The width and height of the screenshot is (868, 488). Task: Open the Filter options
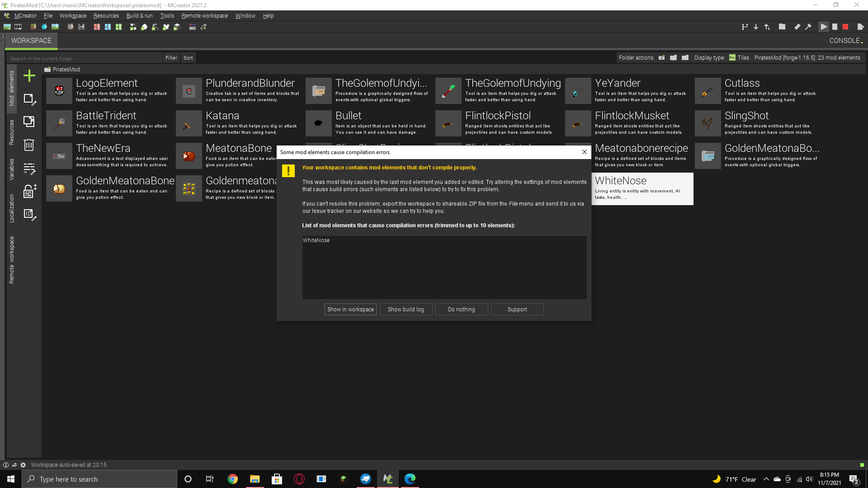pyautogui.click(x=171, y=58)
